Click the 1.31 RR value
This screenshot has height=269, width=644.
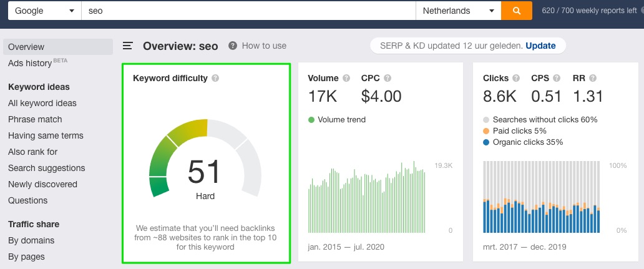588,96
